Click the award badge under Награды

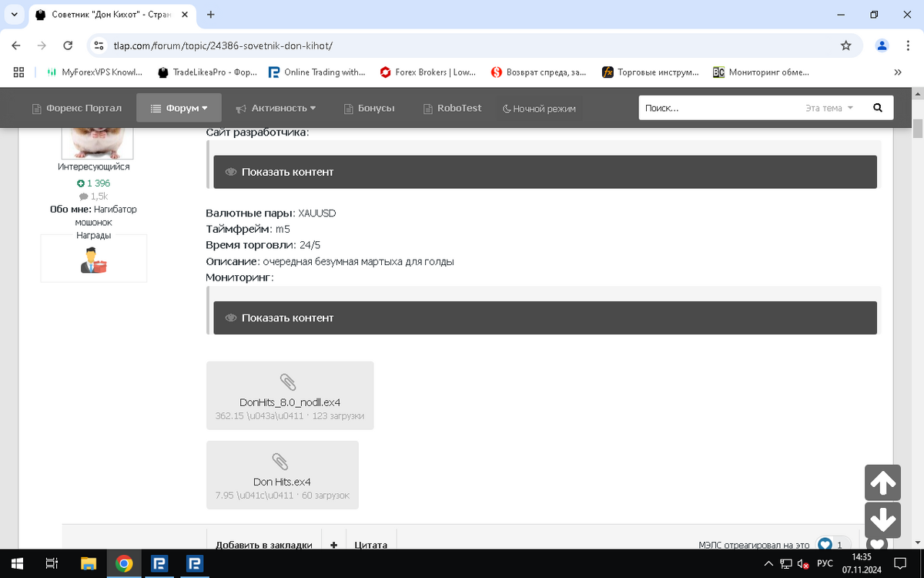click(93, 260)
